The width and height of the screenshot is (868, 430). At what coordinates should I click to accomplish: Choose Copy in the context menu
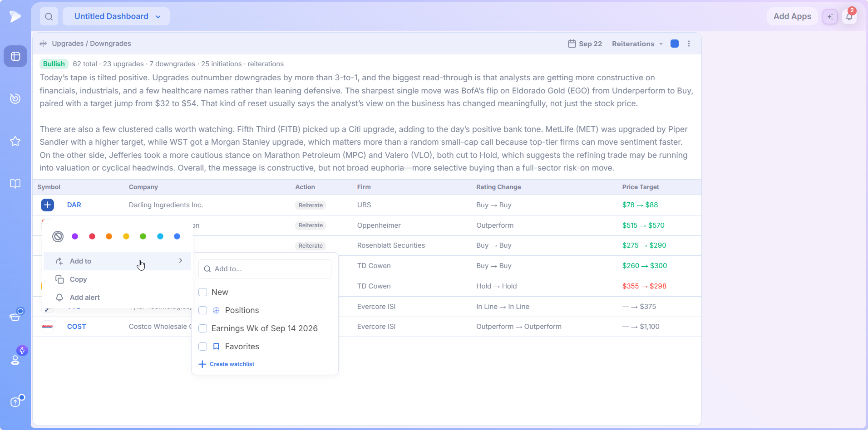(117, 279)
